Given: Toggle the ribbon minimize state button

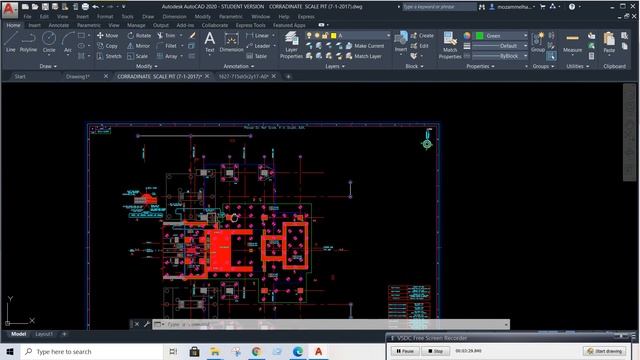Looking at the screenshot, I should coord(322,25).
